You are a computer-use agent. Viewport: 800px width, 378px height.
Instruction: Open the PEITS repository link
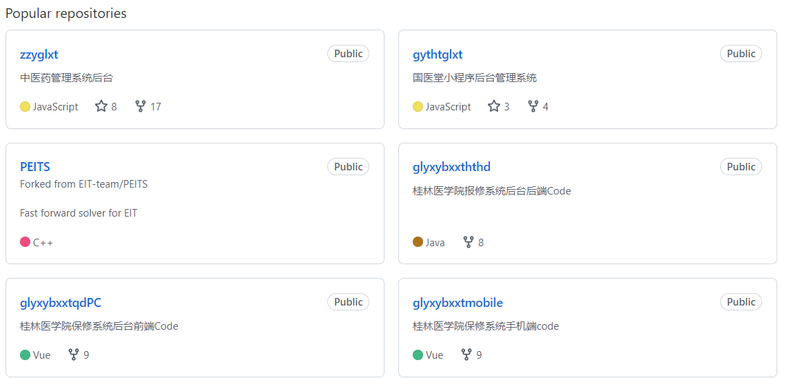point(35,167)
